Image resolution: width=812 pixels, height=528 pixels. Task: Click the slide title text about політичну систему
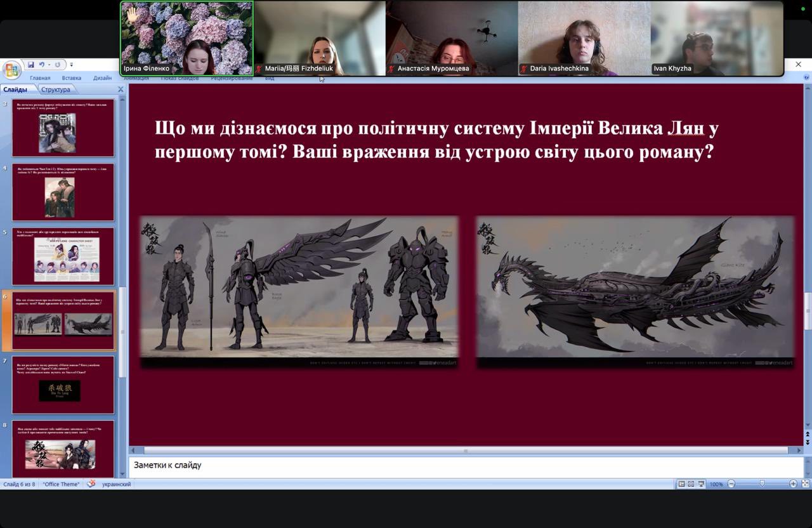pyautogui.click(x=436, y=140)
